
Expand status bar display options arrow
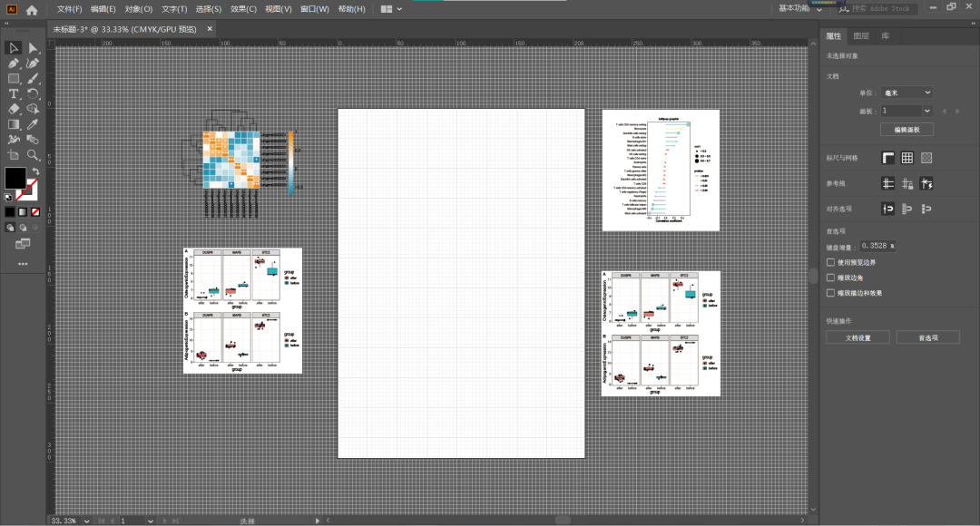318,521
